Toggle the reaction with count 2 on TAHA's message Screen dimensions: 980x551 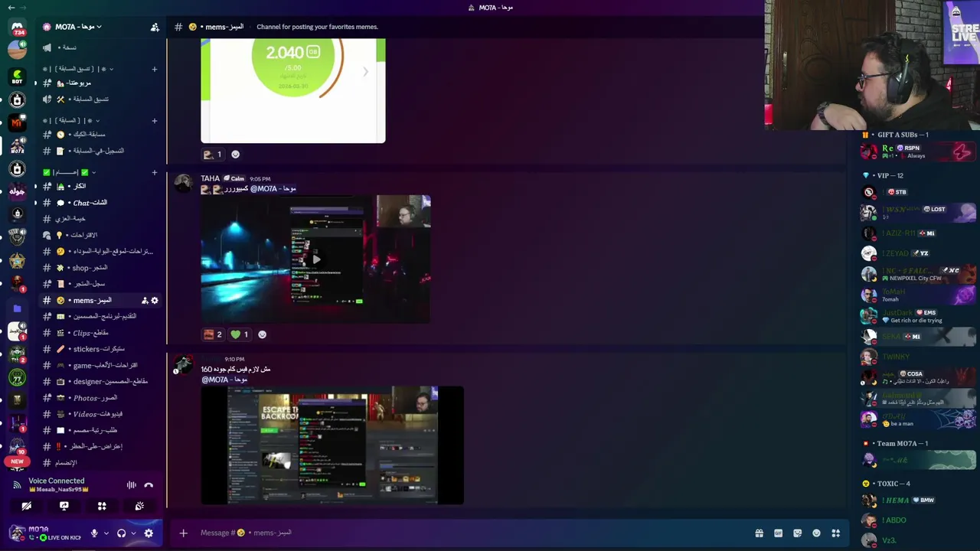click(x=213, y=334)
